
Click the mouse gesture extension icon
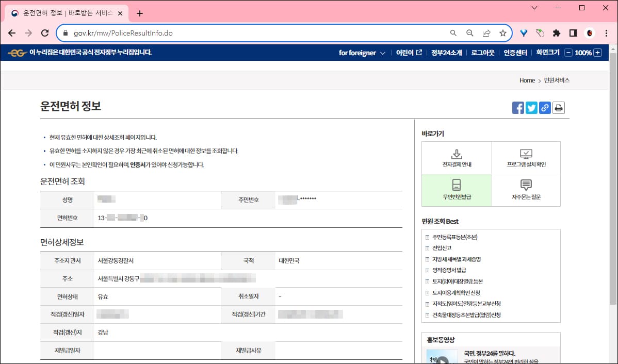click(x=540, y=33)
